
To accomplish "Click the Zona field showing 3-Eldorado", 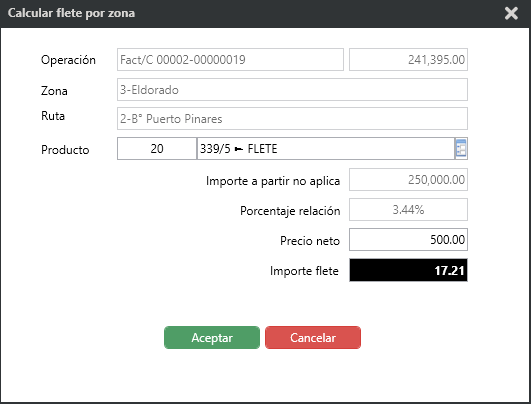I will (x=292, y=89).
